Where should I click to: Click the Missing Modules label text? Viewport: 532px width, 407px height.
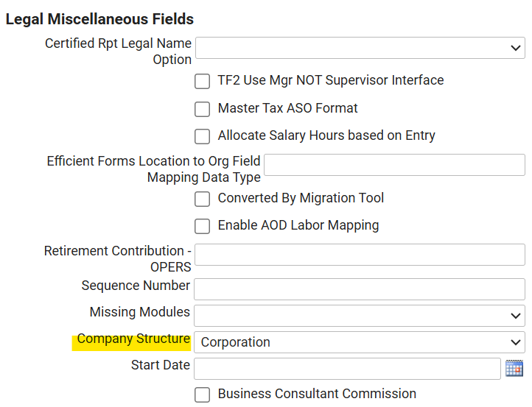click(139, 313)
